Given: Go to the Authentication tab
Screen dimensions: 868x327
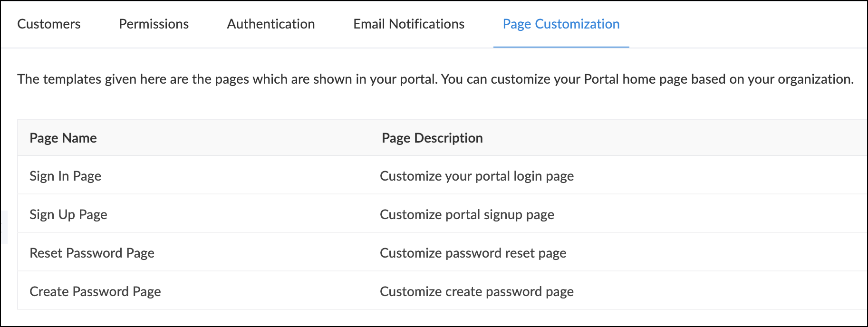Looking at the screenshot, I should (271, 24).
